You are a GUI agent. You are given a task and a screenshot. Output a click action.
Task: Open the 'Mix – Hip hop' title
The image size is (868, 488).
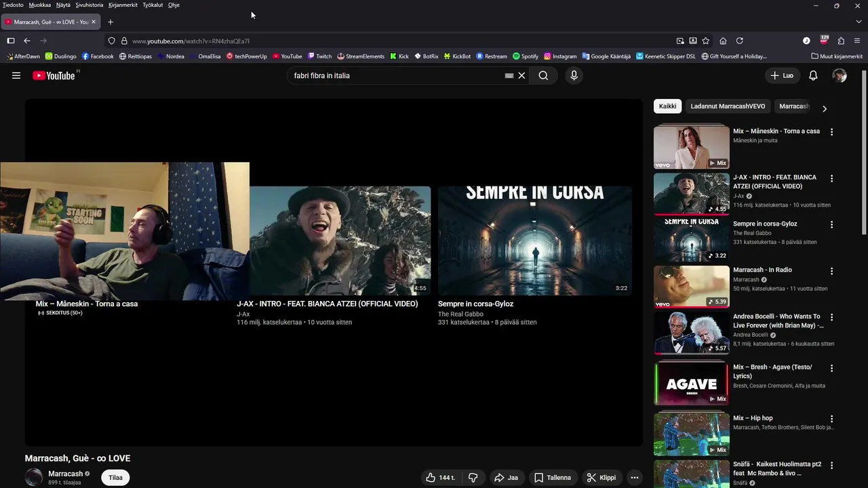[x=753, y=418]
